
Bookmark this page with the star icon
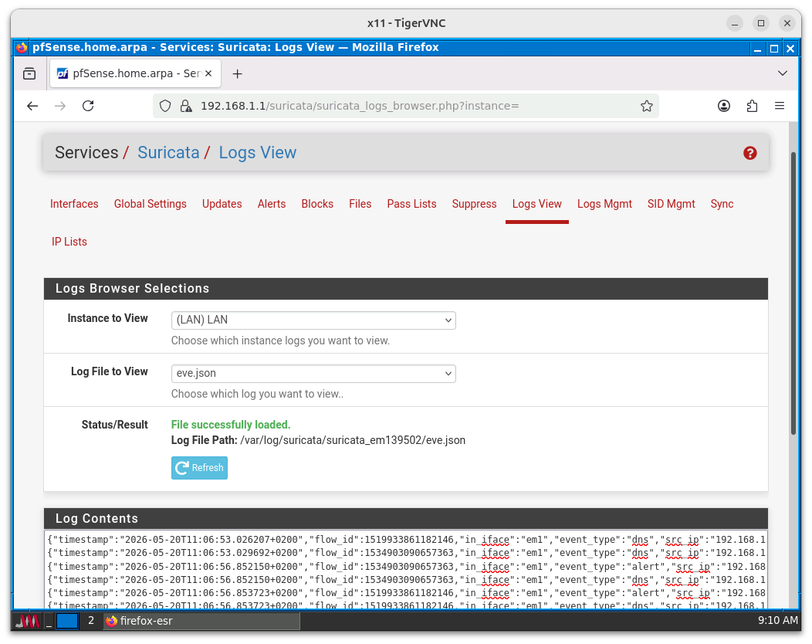646,106
